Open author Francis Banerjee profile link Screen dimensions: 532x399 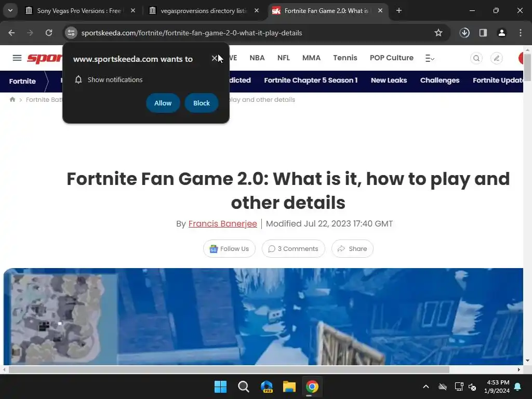222,223
